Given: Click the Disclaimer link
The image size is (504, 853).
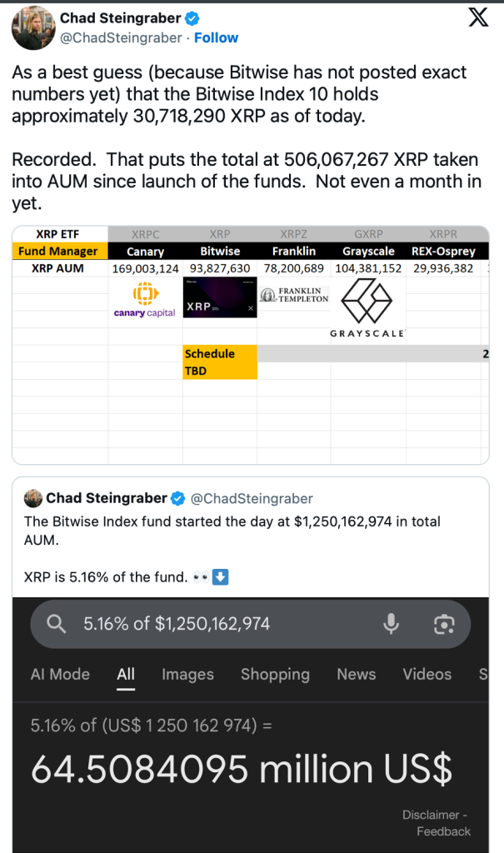Looking at the screenshot, I should (432, 815).
